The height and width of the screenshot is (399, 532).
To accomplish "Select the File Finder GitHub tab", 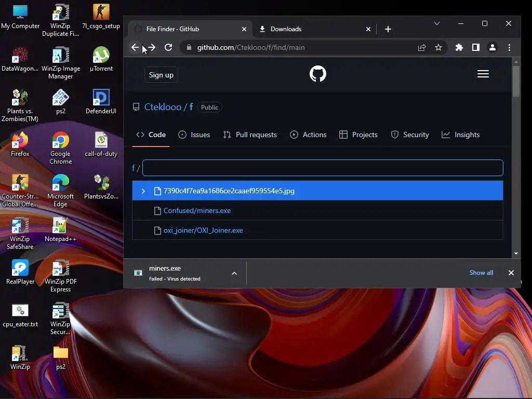I will [190, 29].
